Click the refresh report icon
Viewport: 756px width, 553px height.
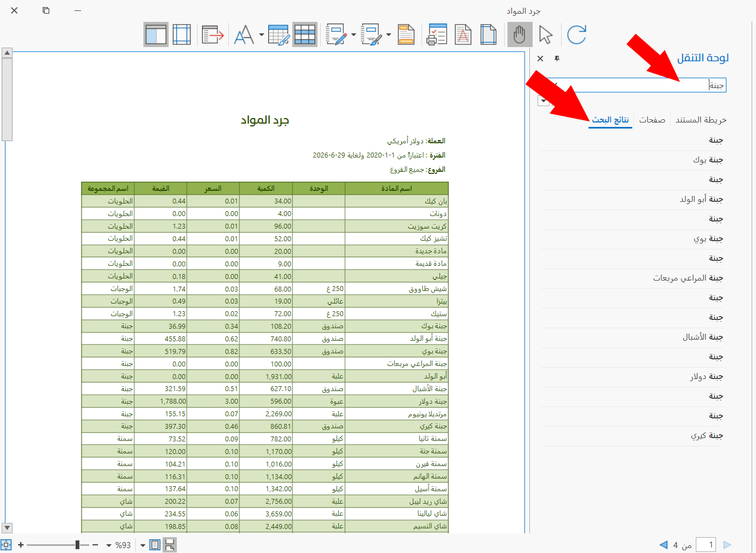point(576,34)
